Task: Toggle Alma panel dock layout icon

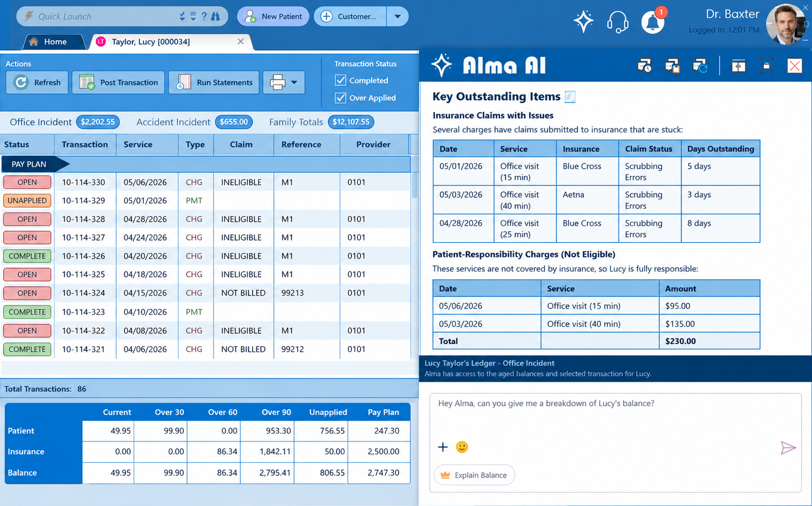Action: point(738,66)
